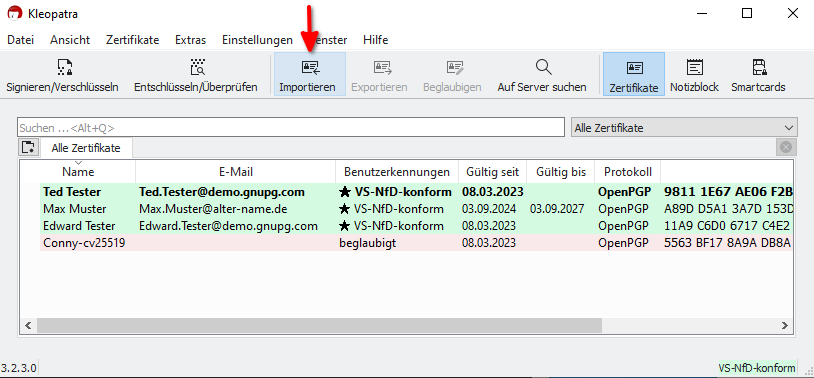This screenshot has width=814, height=378.
Task: Open the Extras menu
Action: (x=191, y=40)
